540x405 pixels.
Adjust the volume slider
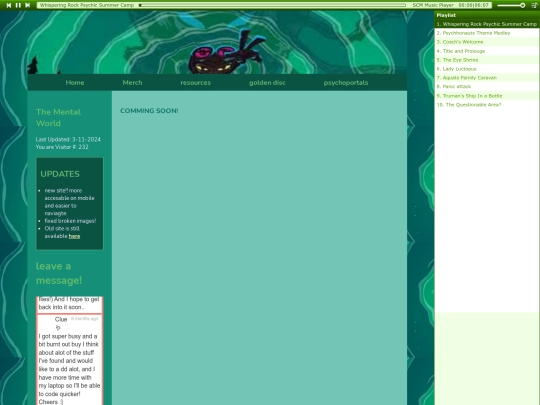[511, 5]
